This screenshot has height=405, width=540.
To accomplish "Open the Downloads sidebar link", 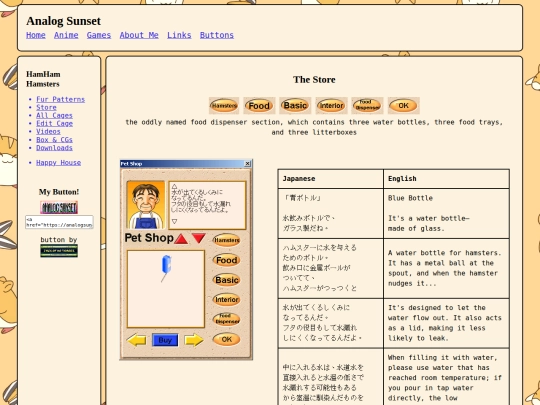I will pyautogui.click(x=54, y=147).
